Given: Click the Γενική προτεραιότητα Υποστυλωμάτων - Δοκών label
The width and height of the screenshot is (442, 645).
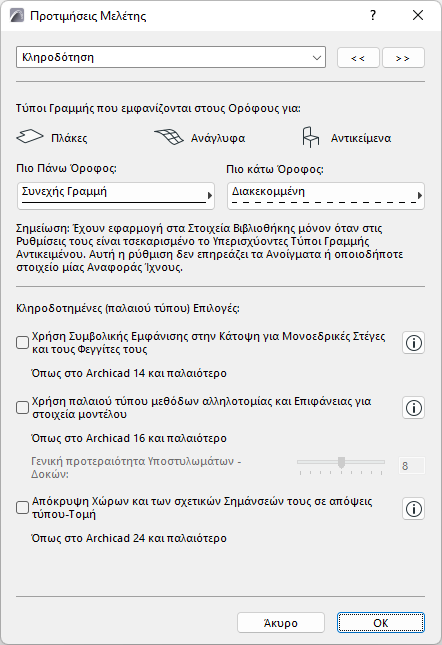Looking at the screenshot, I should (136, 468).
